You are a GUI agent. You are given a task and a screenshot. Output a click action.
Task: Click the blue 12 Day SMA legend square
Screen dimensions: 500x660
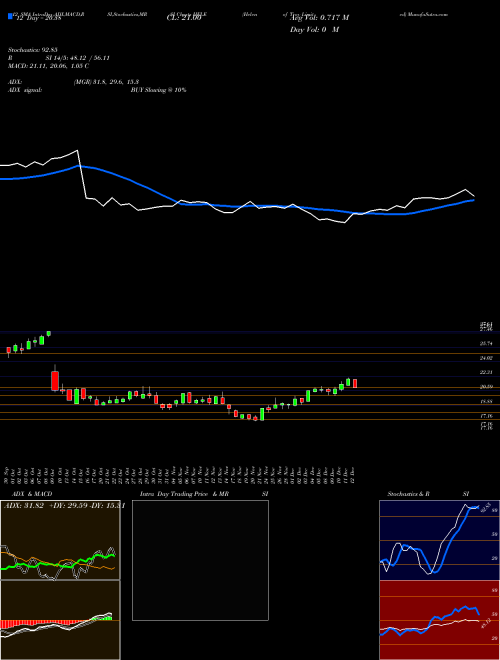tap(10, 16)
